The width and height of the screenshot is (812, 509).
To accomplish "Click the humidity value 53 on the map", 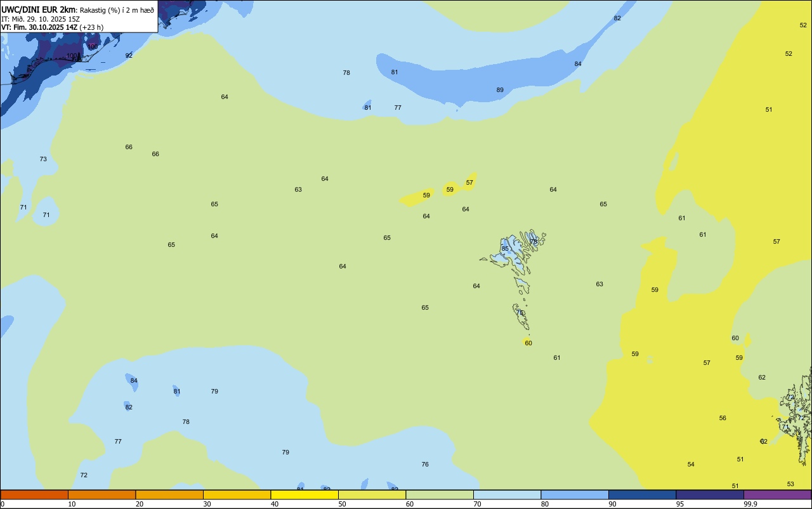I will (790, 484).
